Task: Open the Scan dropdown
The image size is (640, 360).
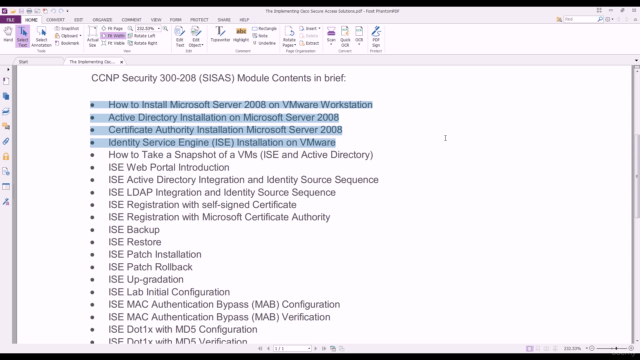Action: 331,44
